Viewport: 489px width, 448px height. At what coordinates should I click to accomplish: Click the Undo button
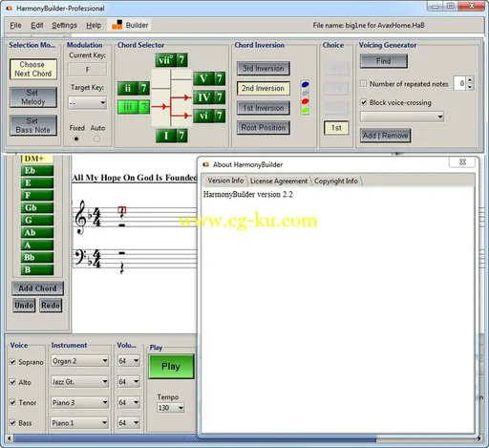(24, 306)
